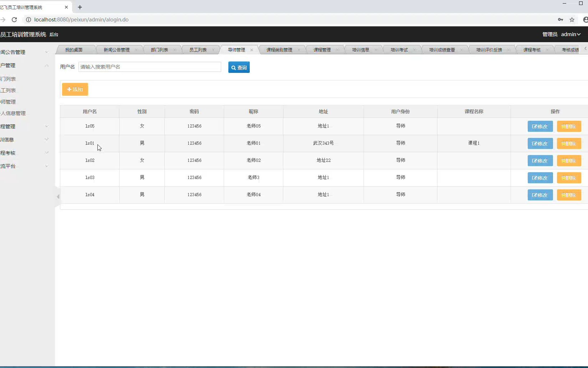Delete user ls05 with 删除 button
Image resolution: width=588 pixels, height=368 pixels.
point(569,126)
